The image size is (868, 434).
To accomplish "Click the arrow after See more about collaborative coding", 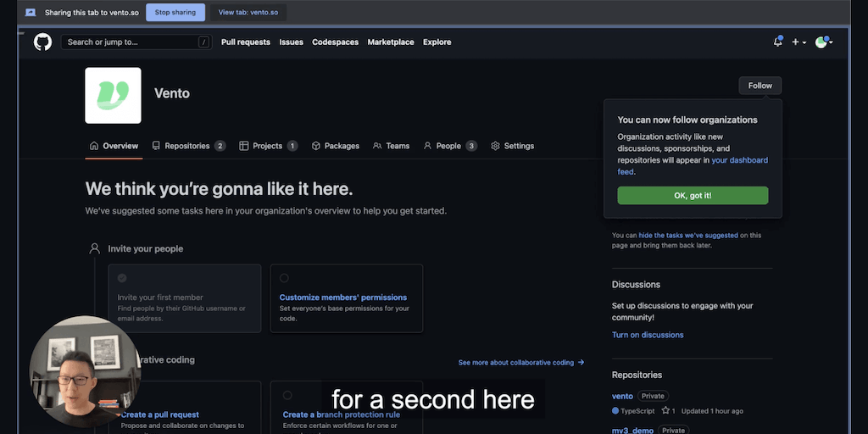I will click(x=581, y=363).
